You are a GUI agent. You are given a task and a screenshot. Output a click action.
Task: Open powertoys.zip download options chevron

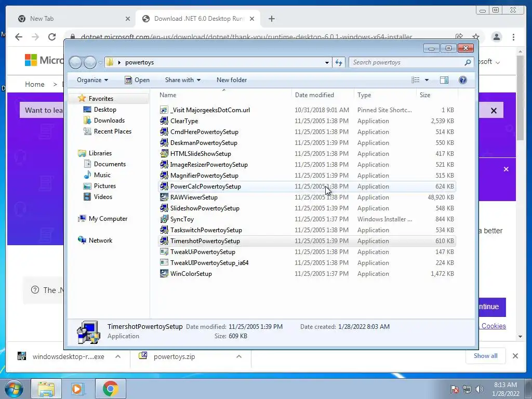[239, 356]
